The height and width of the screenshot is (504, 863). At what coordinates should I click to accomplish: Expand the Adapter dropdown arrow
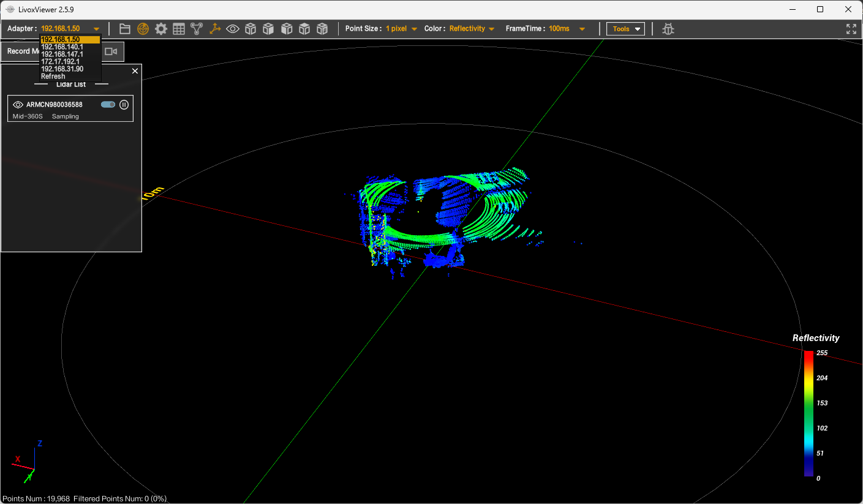pos(97,29)
